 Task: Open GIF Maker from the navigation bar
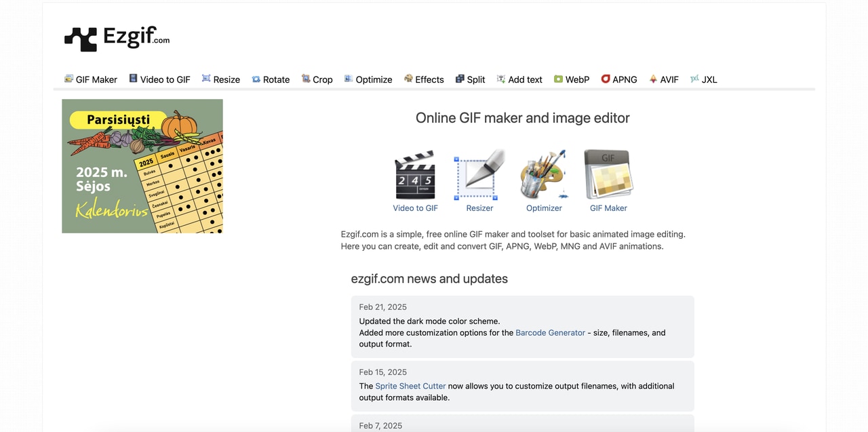point(91,79)
